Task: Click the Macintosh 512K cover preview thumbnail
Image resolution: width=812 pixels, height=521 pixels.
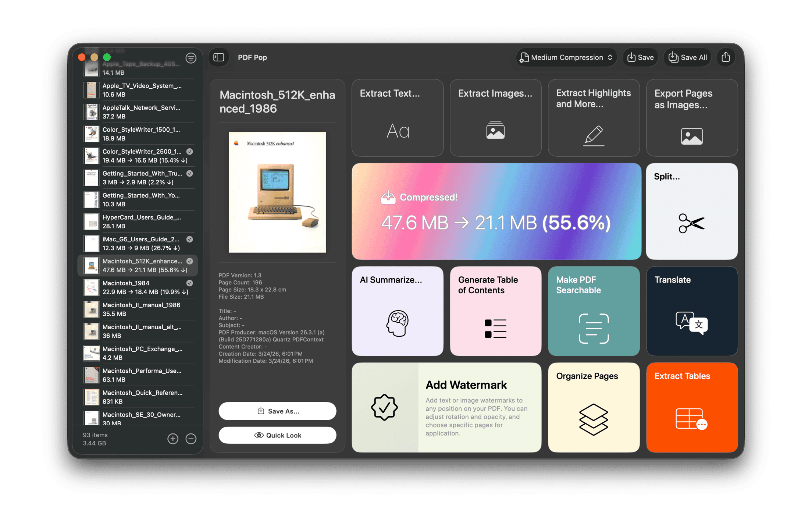Action: [277, 192]
